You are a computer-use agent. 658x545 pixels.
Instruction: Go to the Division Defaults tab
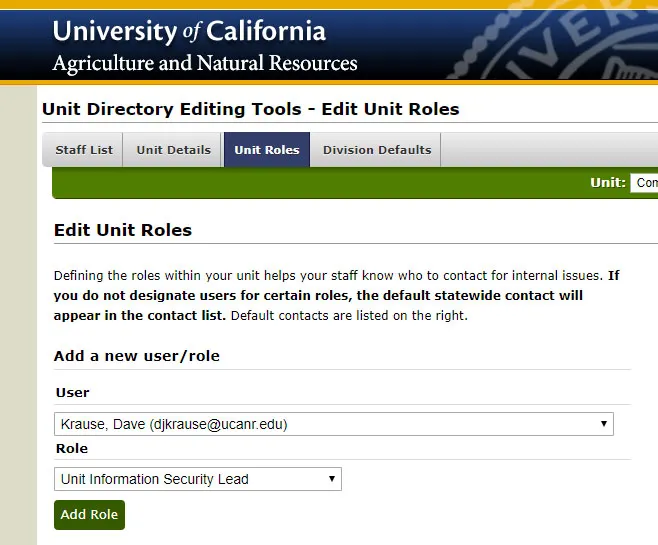point(377,150)
